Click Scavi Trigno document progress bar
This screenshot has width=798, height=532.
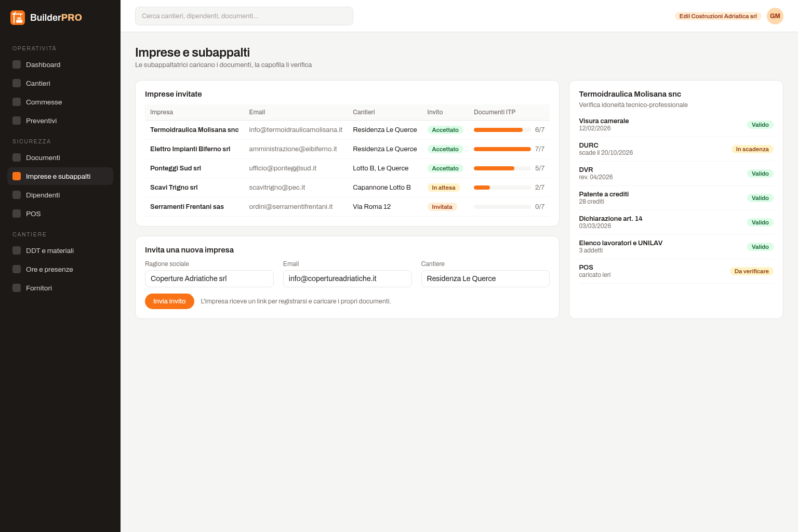[502, 188]
